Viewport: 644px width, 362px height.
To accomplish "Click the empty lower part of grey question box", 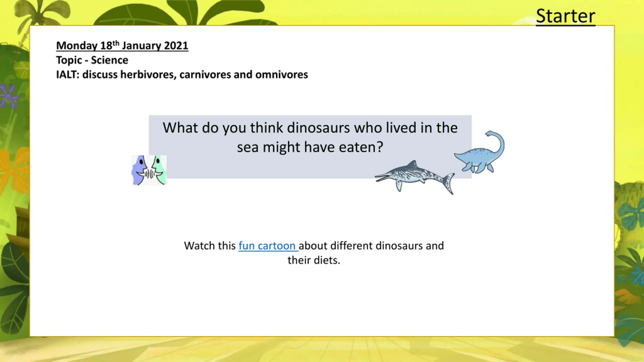I will click(x=272, y=167).
